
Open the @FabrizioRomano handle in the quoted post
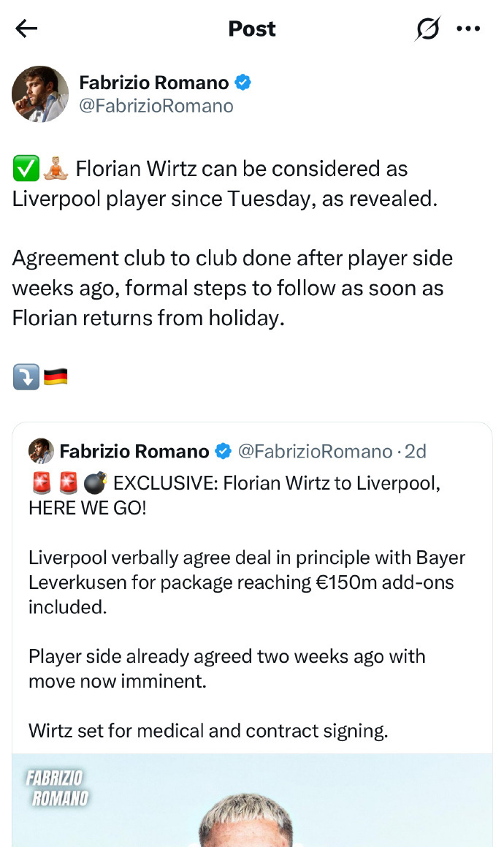tap(316, 452)
